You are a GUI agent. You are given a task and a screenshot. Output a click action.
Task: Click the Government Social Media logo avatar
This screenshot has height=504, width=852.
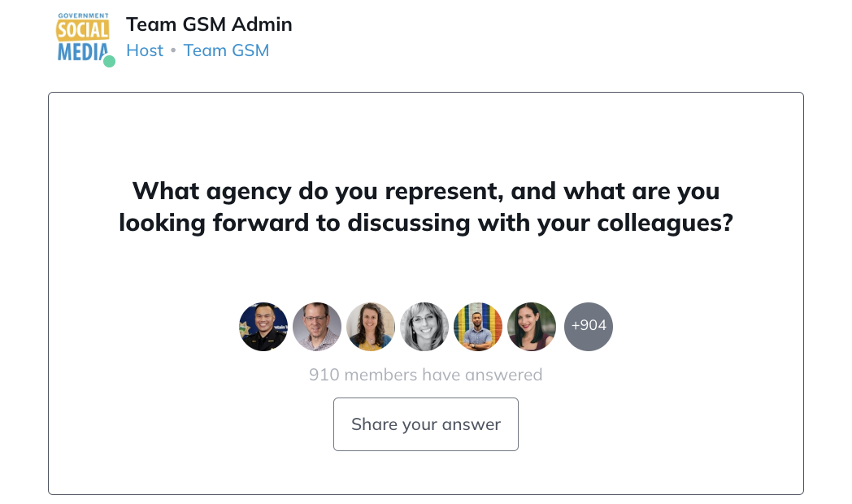(83, 37)
